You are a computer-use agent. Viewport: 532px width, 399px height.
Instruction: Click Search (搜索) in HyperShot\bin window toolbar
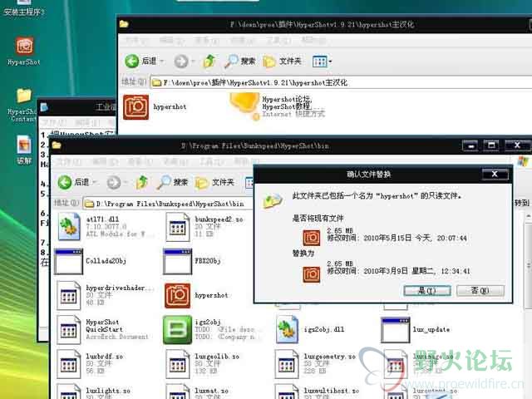coord(173,183)
